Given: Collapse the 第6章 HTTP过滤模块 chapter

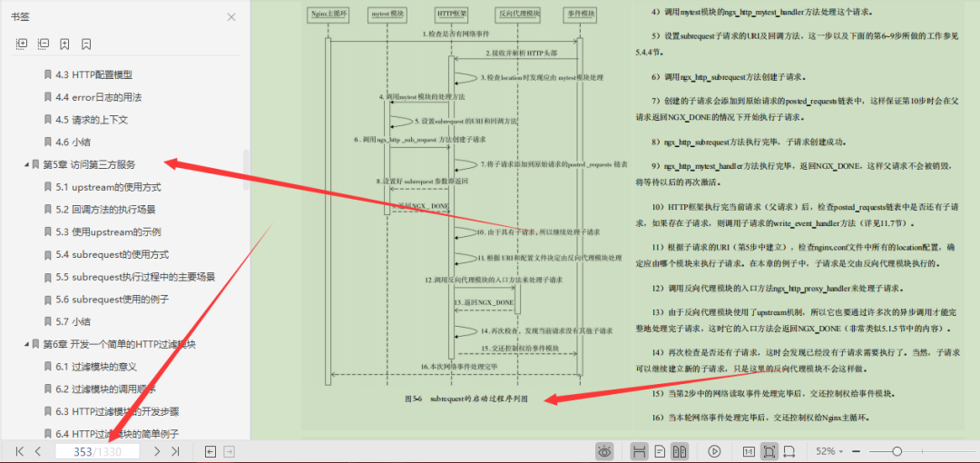Looking at the screenshot, I should click(x=26, y=344).
